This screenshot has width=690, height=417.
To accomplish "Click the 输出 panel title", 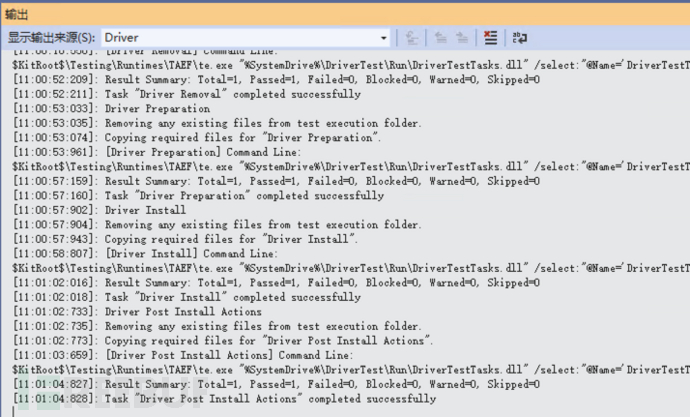I will click(17, 15).
